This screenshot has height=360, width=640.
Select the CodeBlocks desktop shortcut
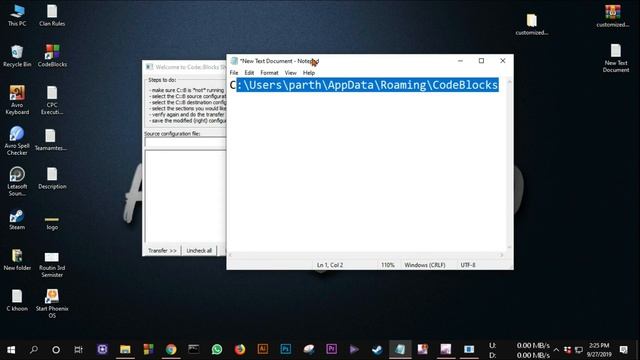tap(52, 56)
